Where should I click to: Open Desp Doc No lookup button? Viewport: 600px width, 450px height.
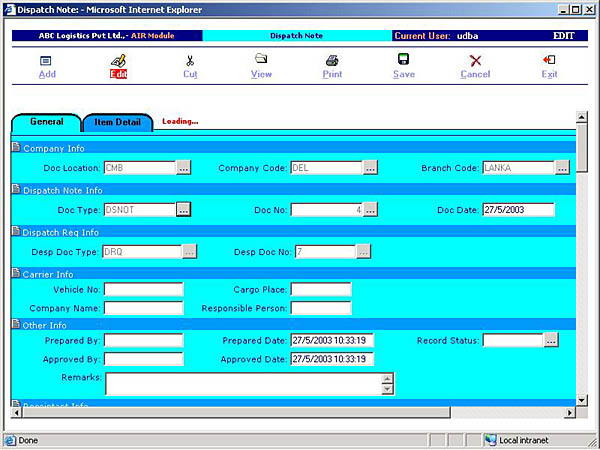(364, 252)
